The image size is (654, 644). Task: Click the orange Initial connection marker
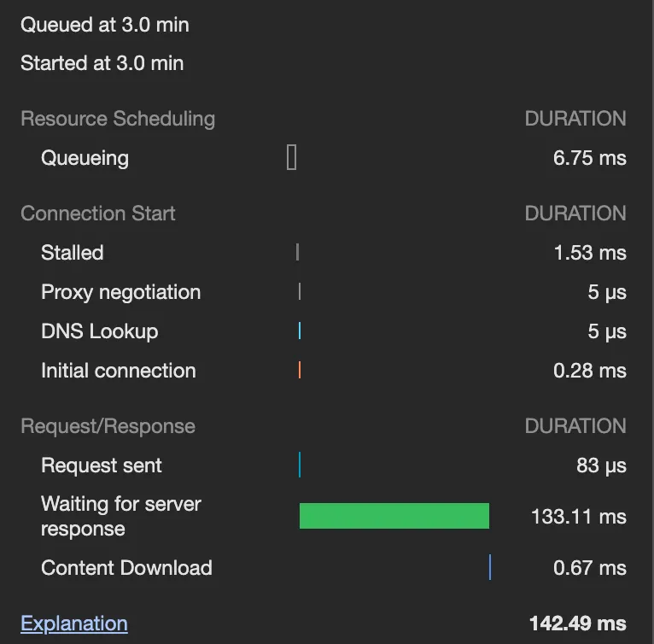[x=300, y=370]
